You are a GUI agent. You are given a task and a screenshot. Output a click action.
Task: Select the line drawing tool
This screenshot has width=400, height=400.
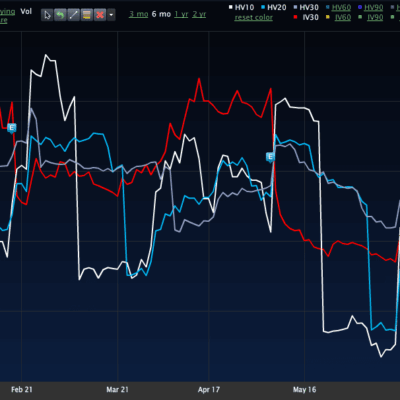(x=73, y=15)
